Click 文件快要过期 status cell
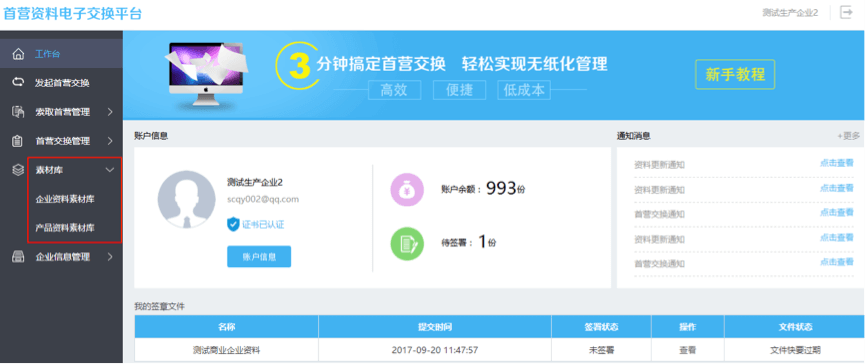Screen dimensions: 865x364 [795, 350]
